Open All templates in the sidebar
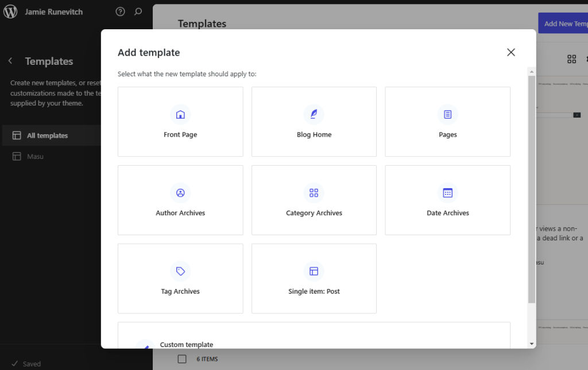Viewport: 588px width, 370px height. 48,136
